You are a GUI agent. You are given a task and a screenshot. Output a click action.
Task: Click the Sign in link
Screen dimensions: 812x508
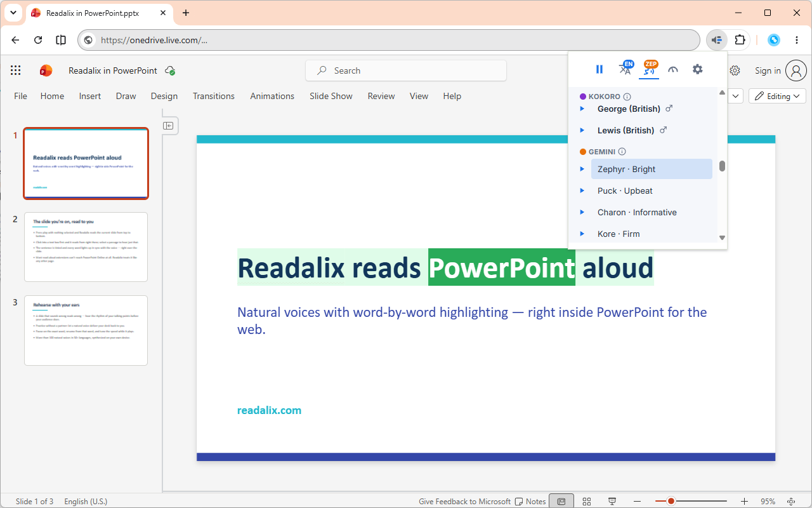pos(768,70)
